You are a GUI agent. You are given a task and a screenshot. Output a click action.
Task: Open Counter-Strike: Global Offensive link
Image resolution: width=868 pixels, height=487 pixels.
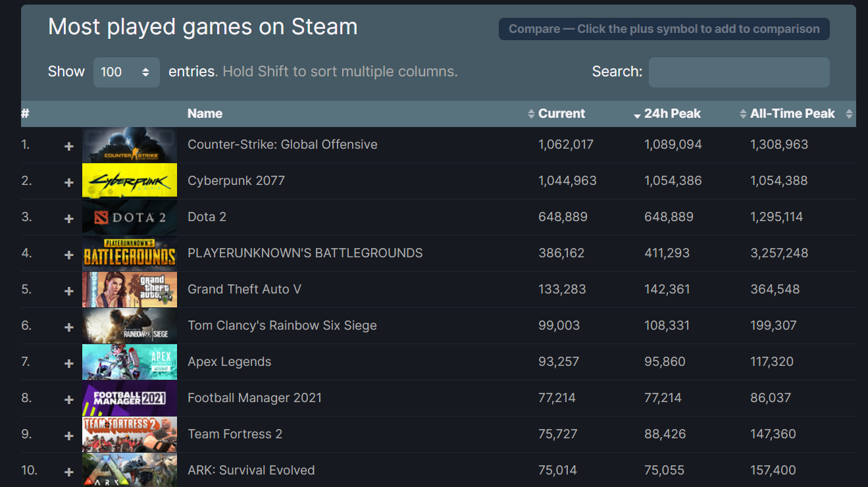[282, 144]
